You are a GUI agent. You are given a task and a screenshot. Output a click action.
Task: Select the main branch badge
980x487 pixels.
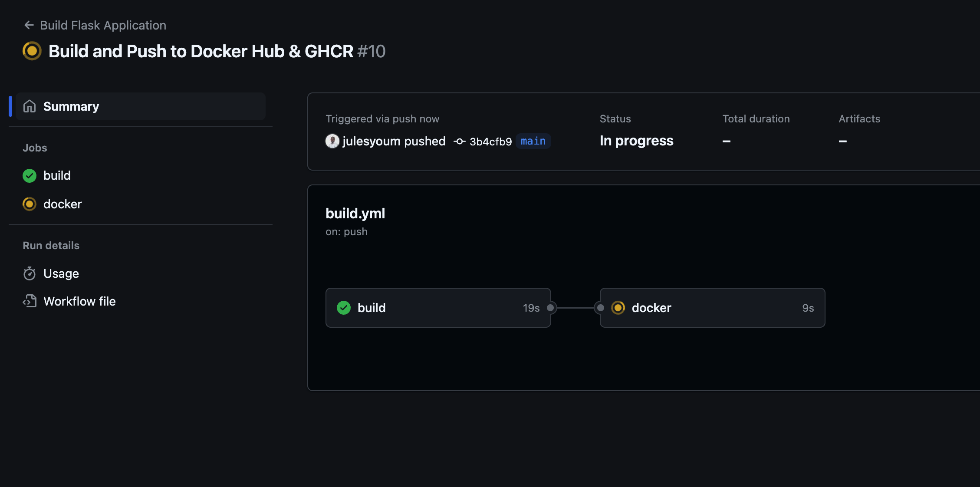[533, 141]
